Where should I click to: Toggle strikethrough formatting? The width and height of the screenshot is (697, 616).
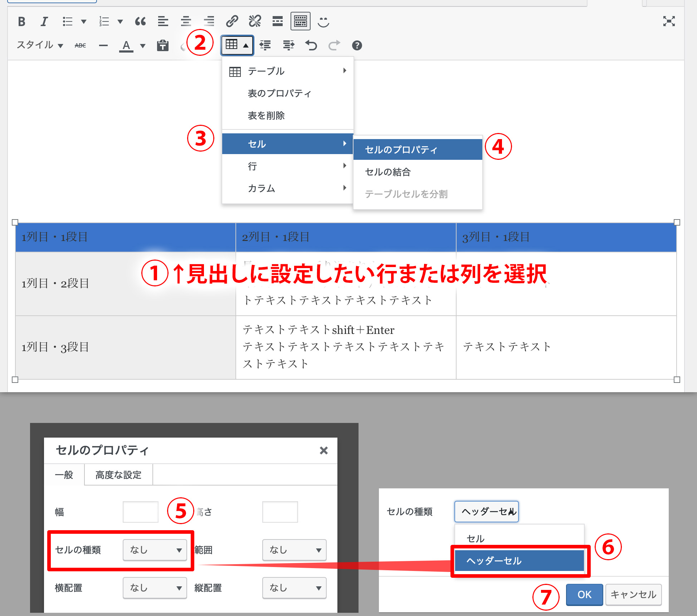(80, 45)
